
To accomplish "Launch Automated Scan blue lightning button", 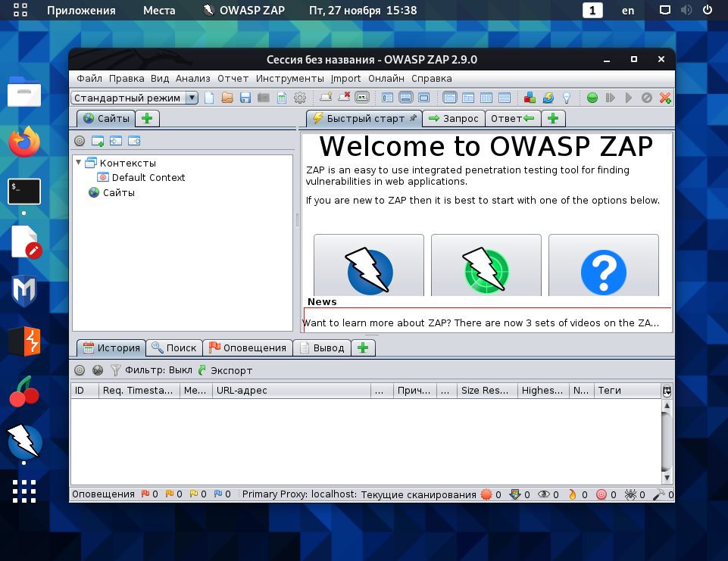I will (369, 265).
